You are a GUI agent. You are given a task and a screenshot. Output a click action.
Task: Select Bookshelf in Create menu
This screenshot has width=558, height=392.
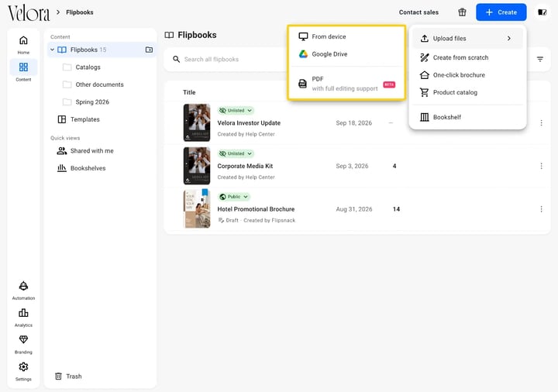pyautogui.click(x=467, y=118)
